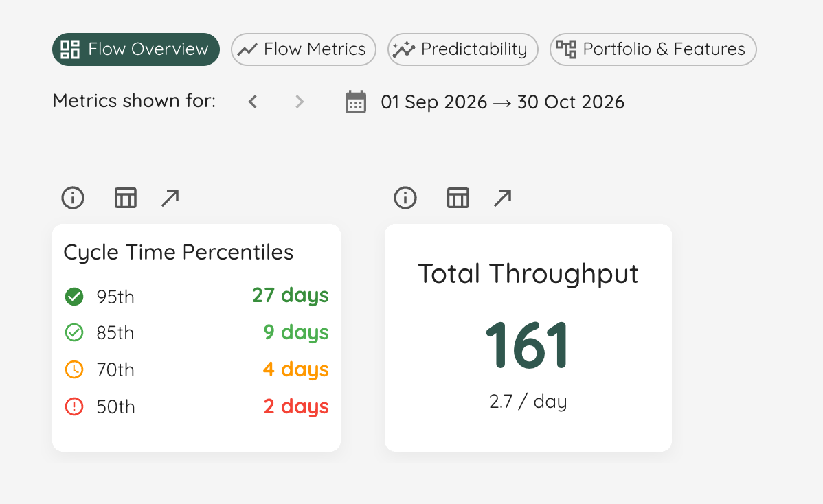Viewport: 823px width, 504px height.
Task: Click the "70th" percentile label
Action: pos(115,369)
